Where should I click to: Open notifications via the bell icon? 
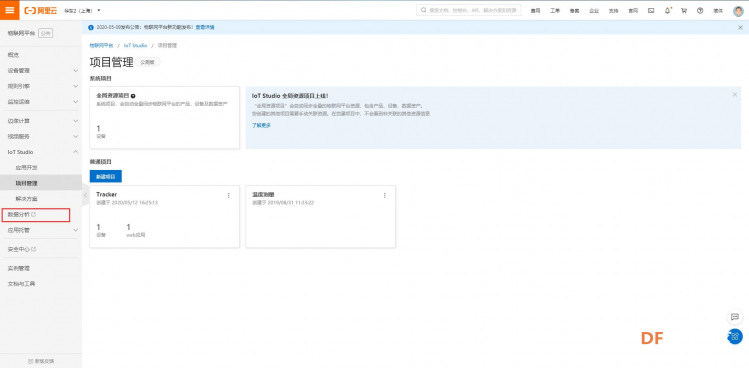(x=668, y=10)
